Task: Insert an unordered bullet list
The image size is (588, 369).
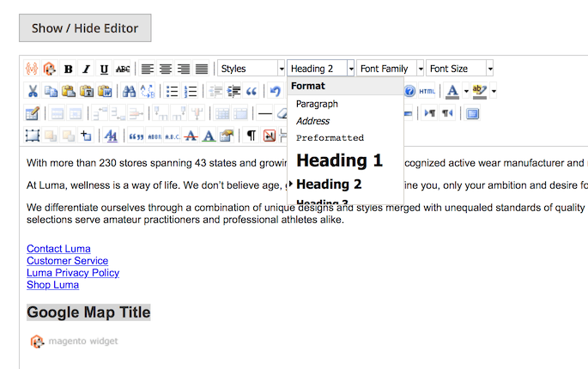Action: (x=172, y=91)
